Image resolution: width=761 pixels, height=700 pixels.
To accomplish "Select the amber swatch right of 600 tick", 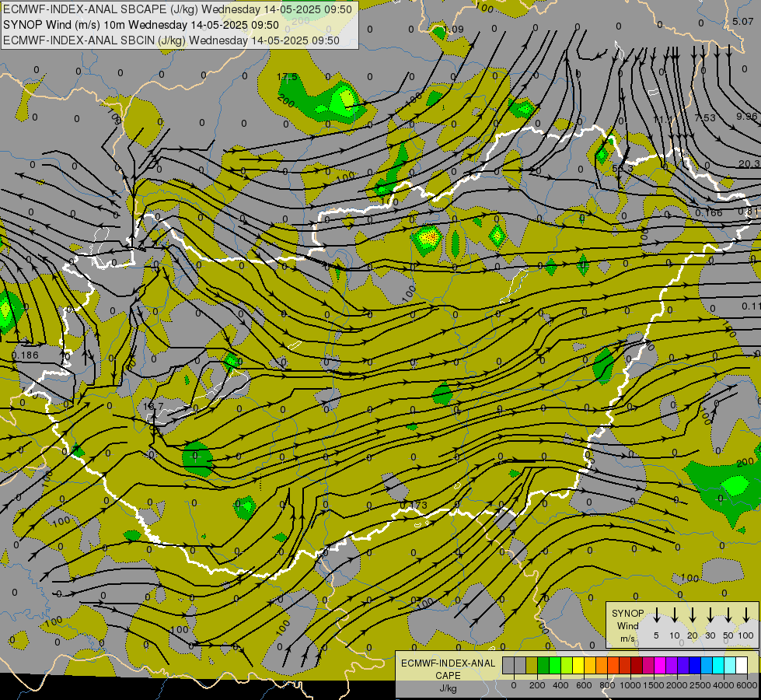I will tap(590, 665).
